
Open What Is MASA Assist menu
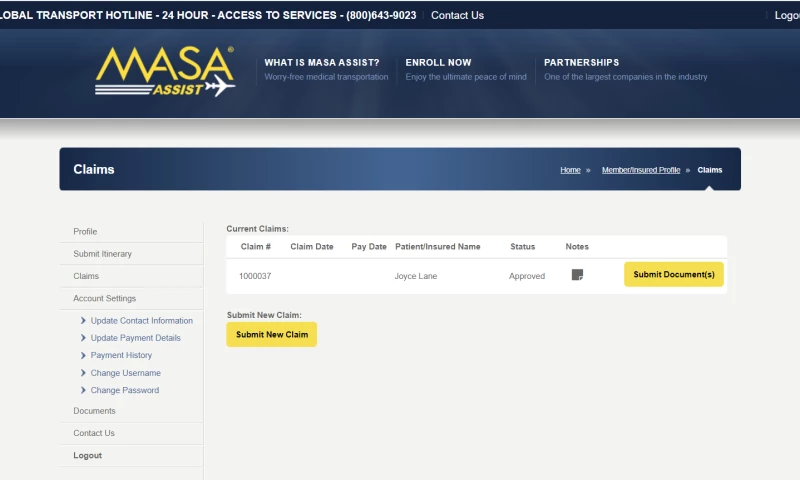pyautogui.click(x=321, y=63)
